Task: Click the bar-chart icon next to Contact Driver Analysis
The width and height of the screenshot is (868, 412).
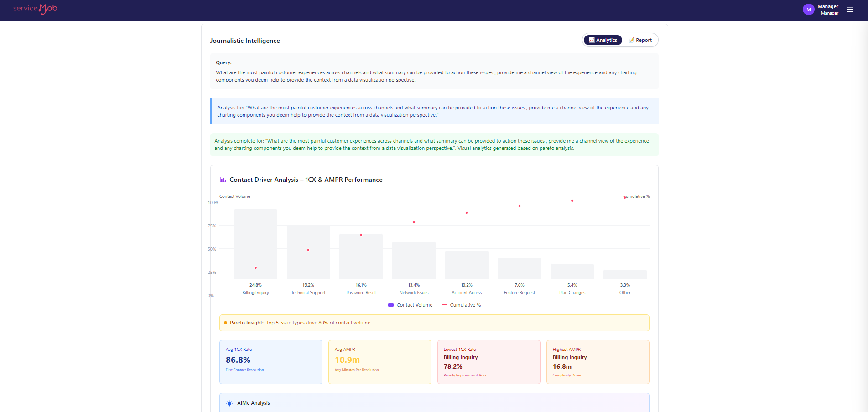Action: [x=223, y=180]
